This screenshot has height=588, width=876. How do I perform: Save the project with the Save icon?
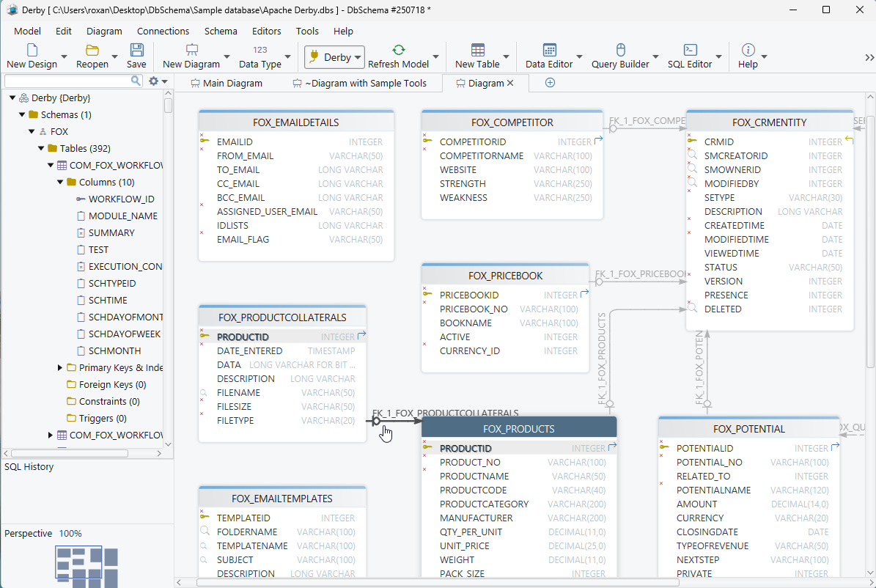pyautogui.click(x=136, y=50)
